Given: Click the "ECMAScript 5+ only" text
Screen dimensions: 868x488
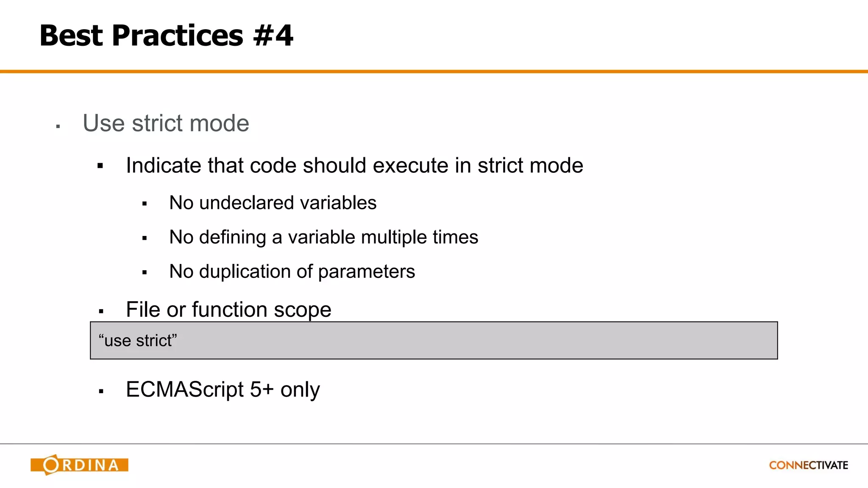Looking at the screenshot, I should 223,389.
